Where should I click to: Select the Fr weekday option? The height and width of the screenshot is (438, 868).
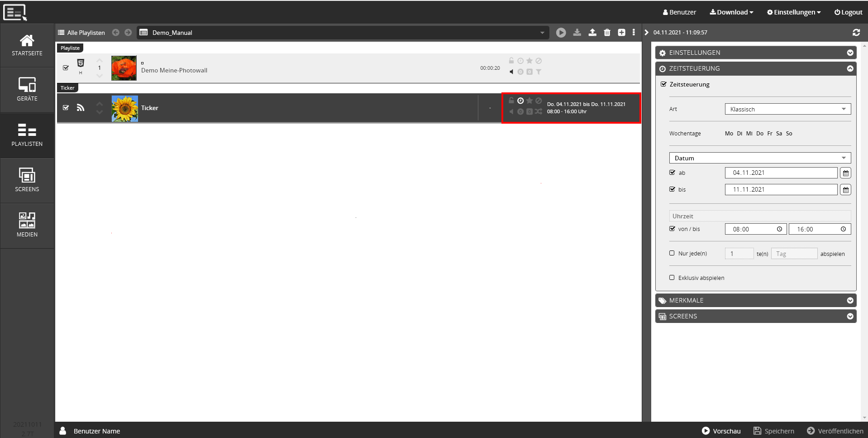[770, 134]
